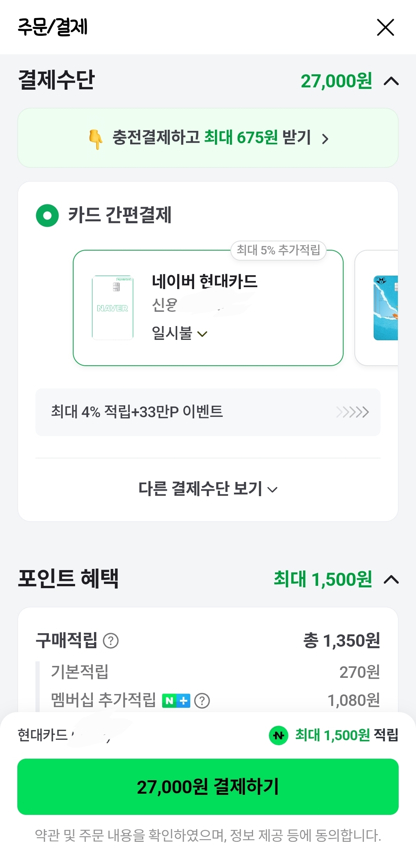Expand 다른 결제수단 보기
This screenshot has width=416, height=868.
click(208, 489)
